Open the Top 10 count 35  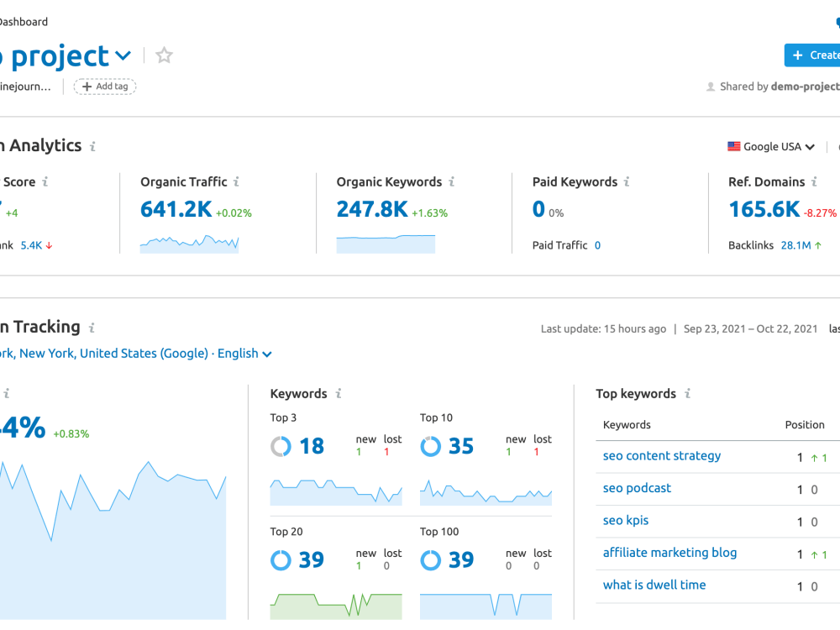[461, 446]
